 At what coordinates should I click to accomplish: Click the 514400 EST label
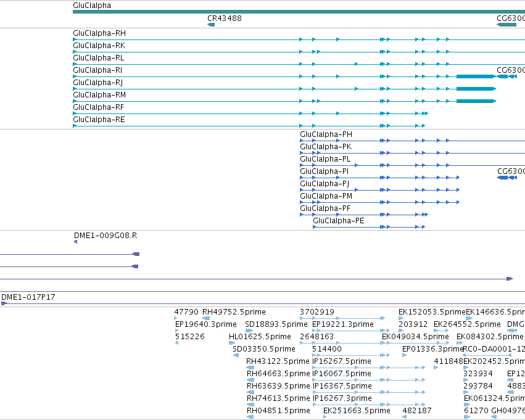[x=327, y=350]
